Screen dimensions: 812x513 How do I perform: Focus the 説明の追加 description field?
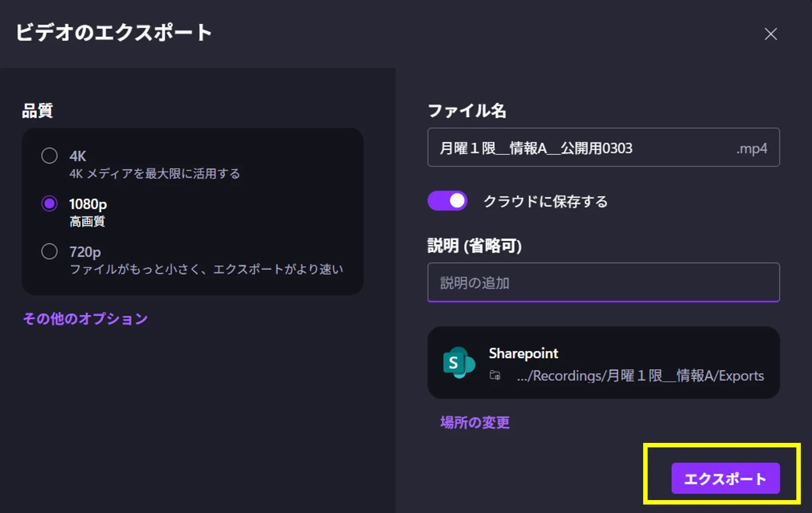tap(603, 283)
